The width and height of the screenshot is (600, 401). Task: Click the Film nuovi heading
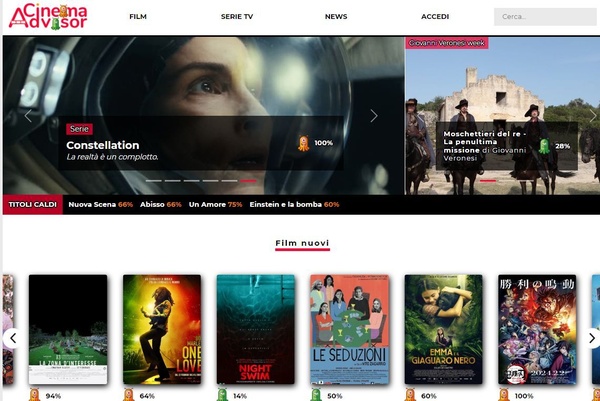pyautogui.click(x=302, y=243)
